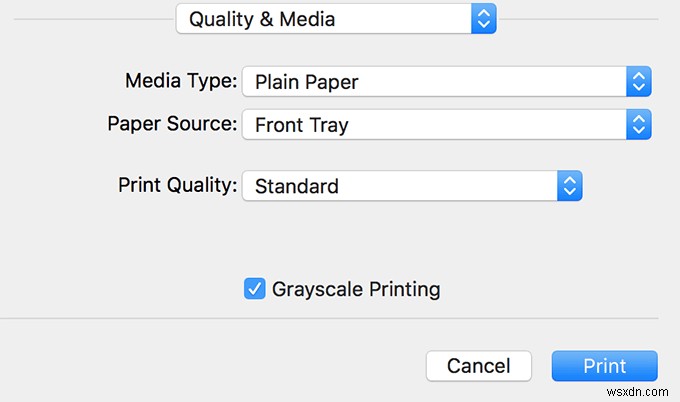Image resolution: width=680 pixels, height=402 pixels.
Task: Click the Quality & Media chevron arrows
Action: pyautogui.click(x=484, y=18)
